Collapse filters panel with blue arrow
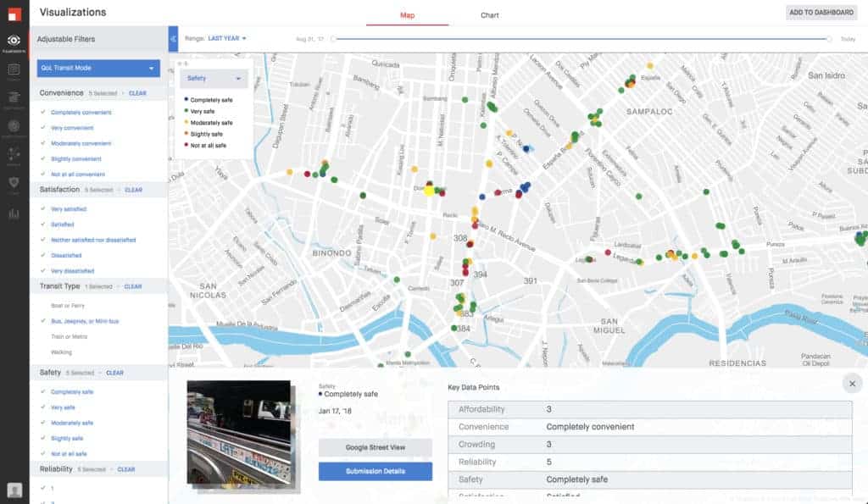Image resolution: width=868 pixels, height=504 pixels. (x=173, y=39)
